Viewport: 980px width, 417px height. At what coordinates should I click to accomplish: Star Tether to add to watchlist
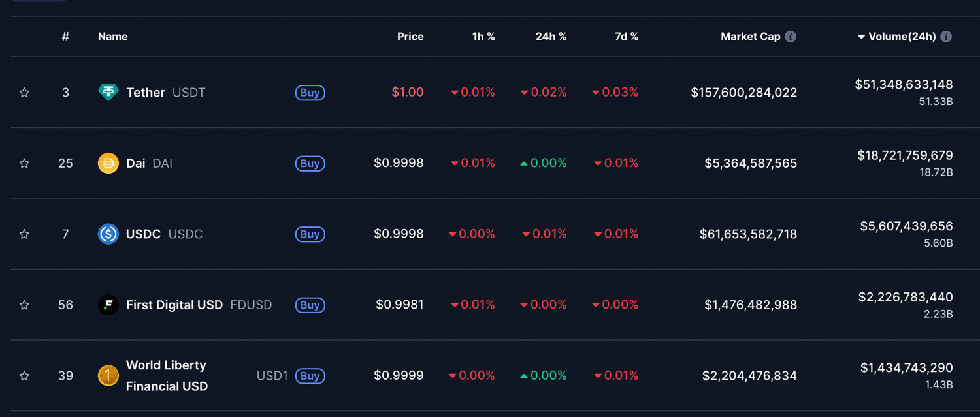point(24,93)
